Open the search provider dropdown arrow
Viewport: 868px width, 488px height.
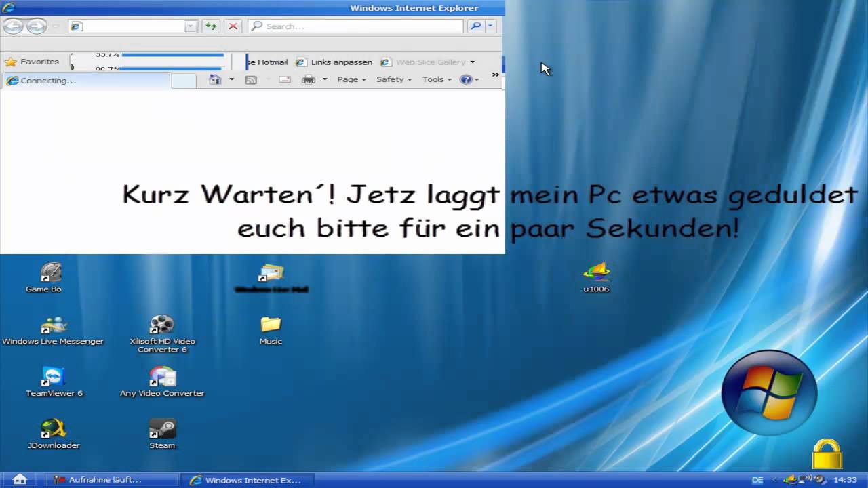click(x=491, y=26)
